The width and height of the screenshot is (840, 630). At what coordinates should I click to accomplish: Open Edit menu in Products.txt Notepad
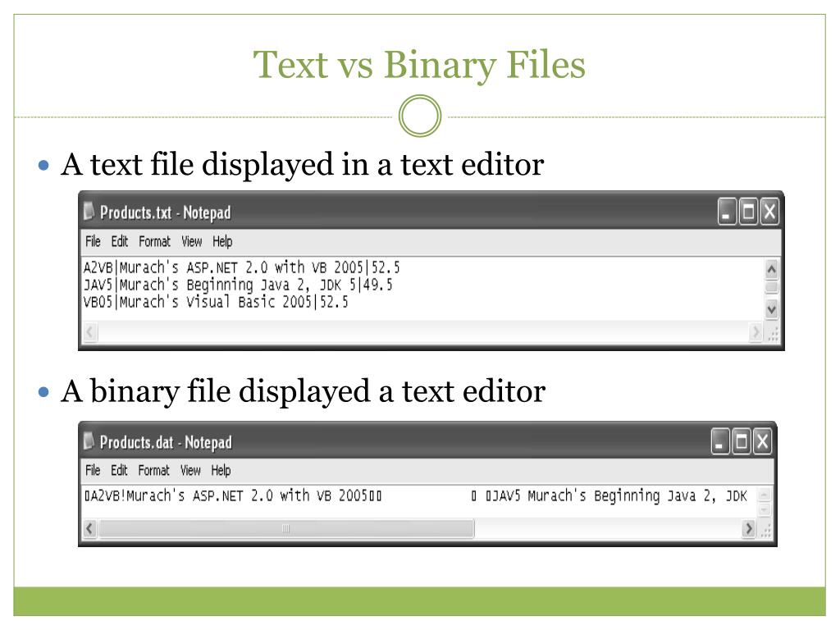(x=120, y=242)
